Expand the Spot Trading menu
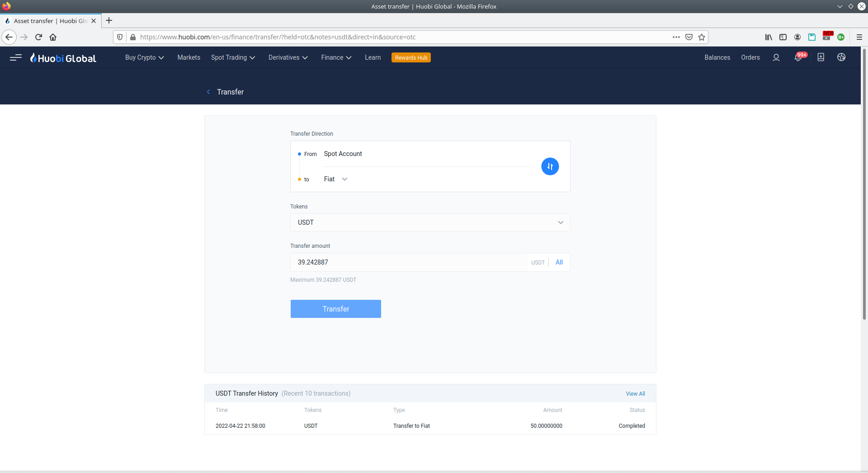 point(233,57)
